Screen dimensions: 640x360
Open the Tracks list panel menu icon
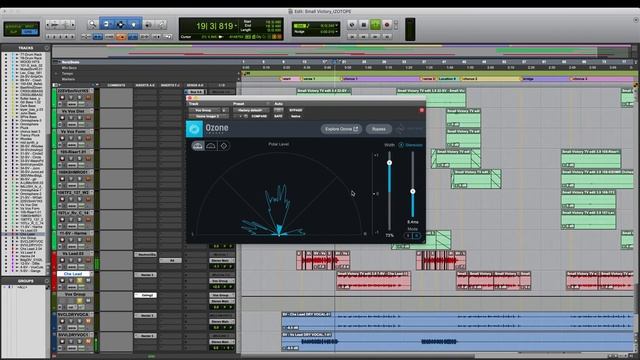pyautogui.click(x=47, y=48)
